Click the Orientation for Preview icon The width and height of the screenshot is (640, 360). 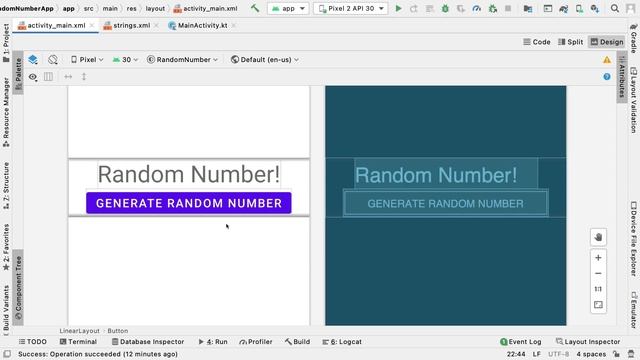point(53,60)
